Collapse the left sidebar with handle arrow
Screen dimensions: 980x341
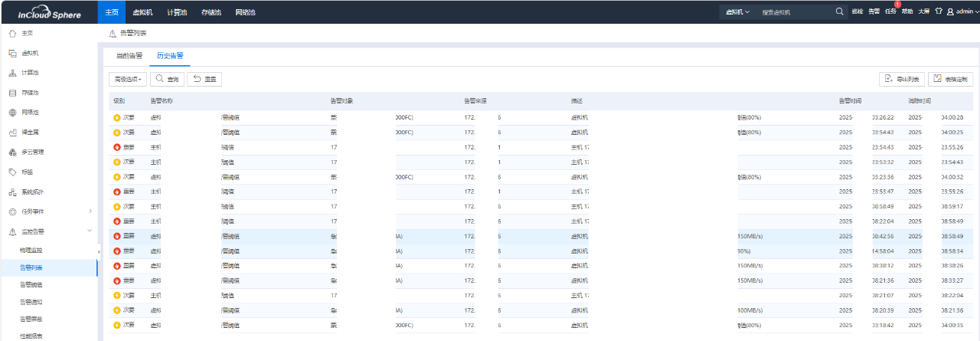click(x=99, y=252)
